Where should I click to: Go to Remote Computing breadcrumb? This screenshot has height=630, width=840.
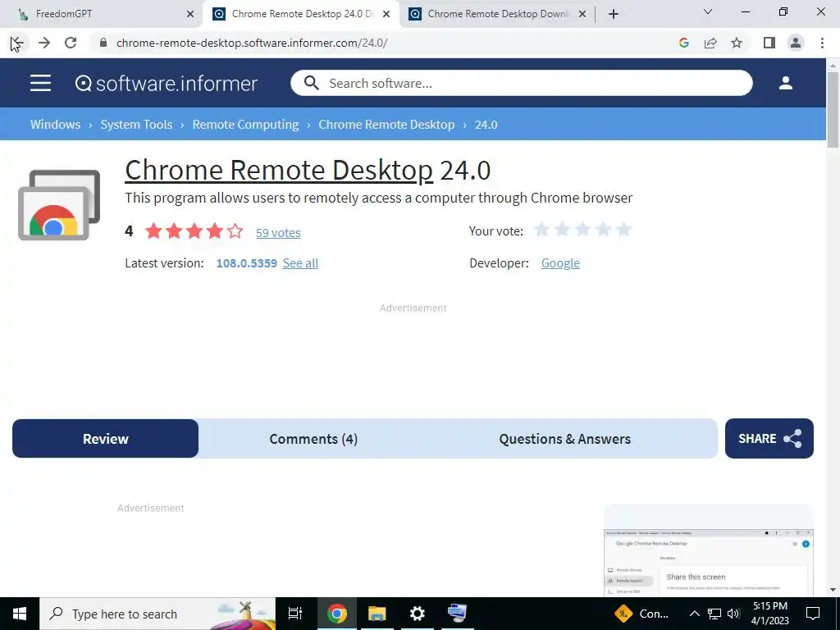click(x=245, y=125)
